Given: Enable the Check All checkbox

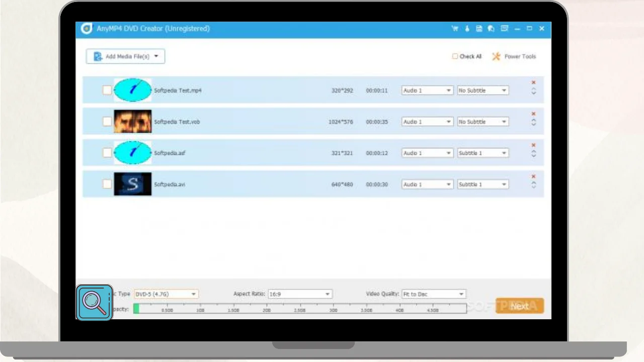Looking at the screenshot, I should [x=455, y=56].
